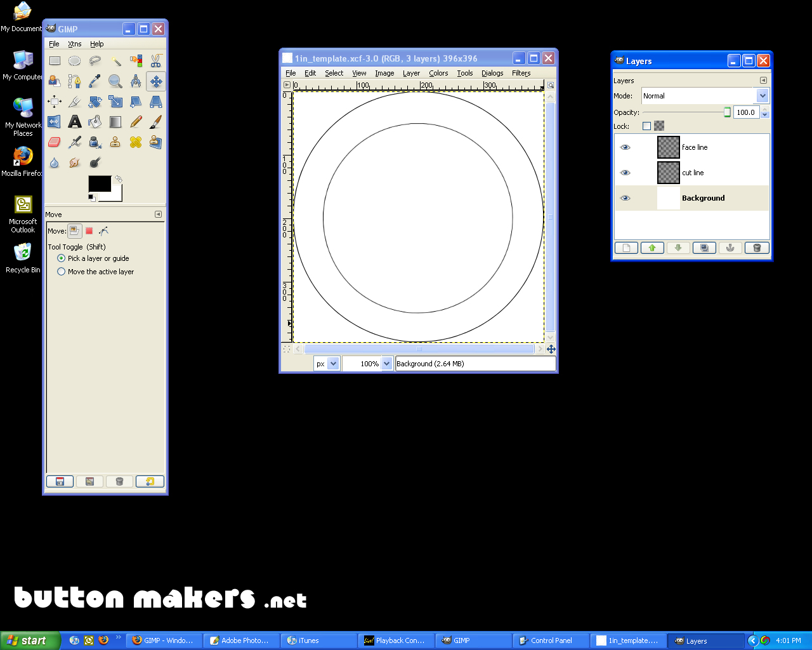Hide the Background layer eye icon
Screen dimensions: 812x650
pos(625,198)
